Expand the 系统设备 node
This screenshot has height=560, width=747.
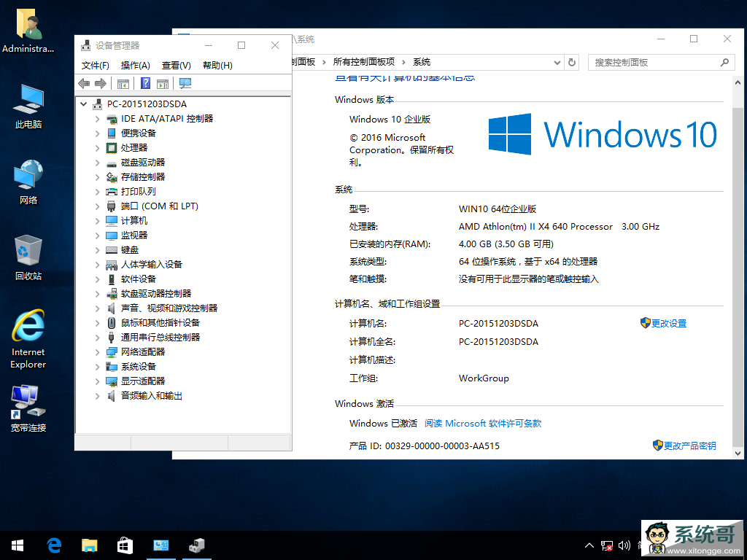[97, 367]
